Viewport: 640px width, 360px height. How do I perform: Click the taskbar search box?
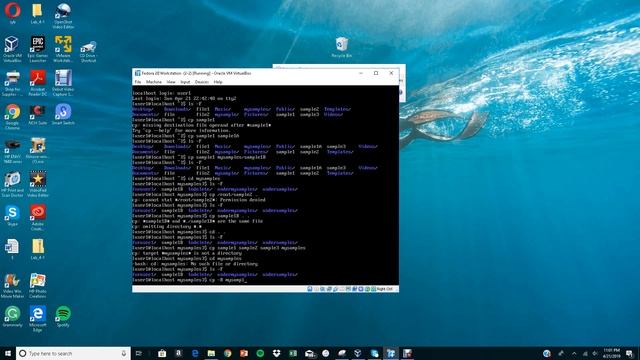click(x=73, y=353)
